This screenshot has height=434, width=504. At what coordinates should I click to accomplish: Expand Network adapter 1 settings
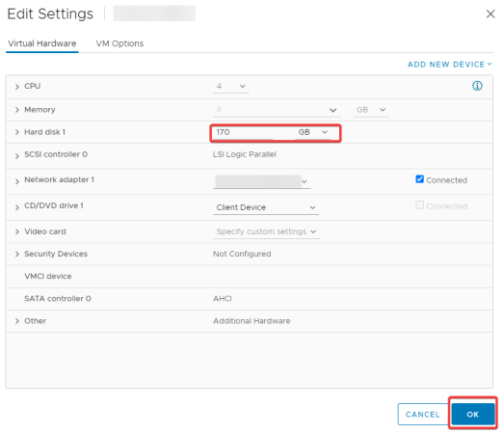click(x=17, y=181)
